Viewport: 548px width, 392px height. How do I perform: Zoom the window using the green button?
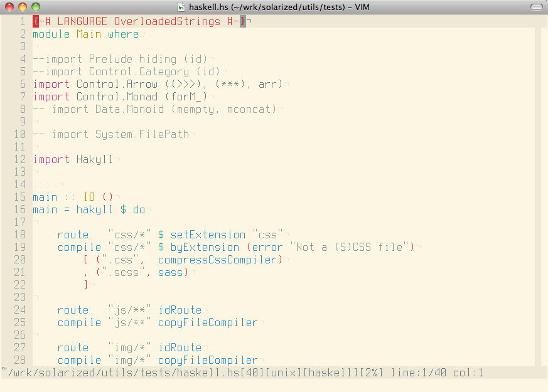(x=36, y=7)
